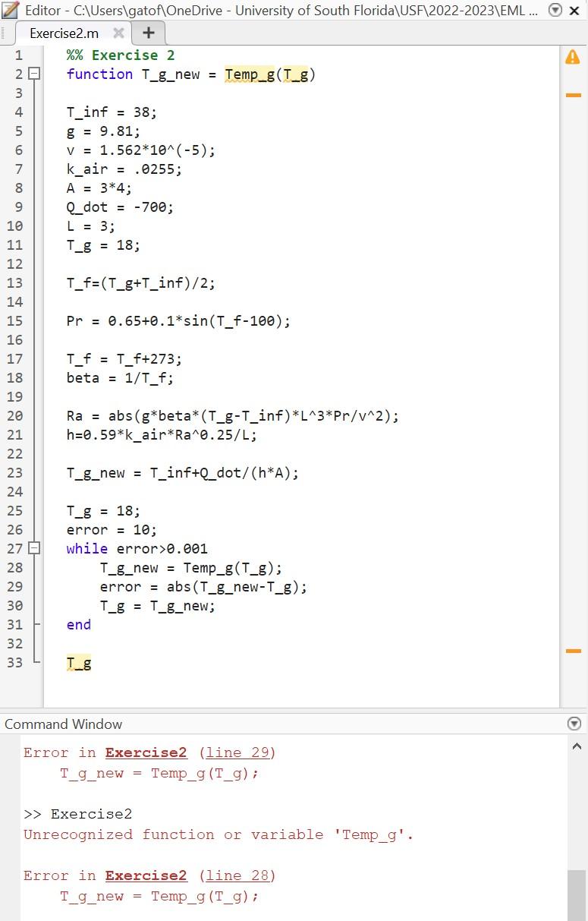The width and height of the screenshot is (588, 921).
Task: Click line number 20 in the gutter
Action: [x=15, y=416]
